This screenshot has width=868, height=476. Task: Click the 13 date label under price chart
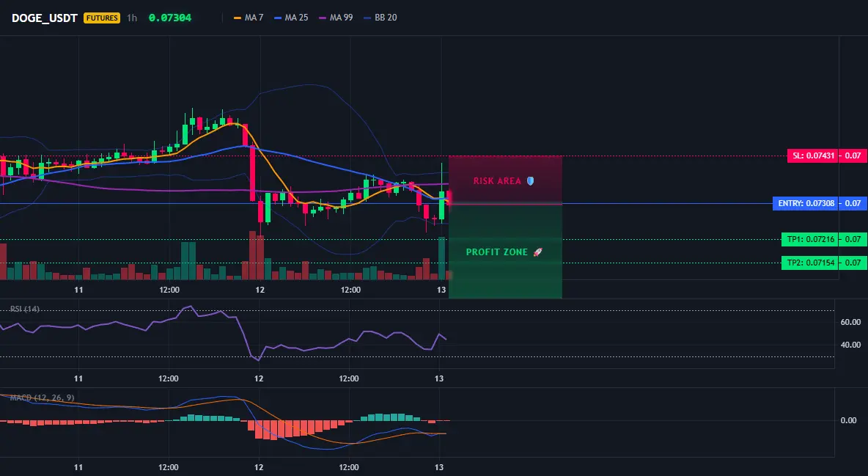(441, 290)
